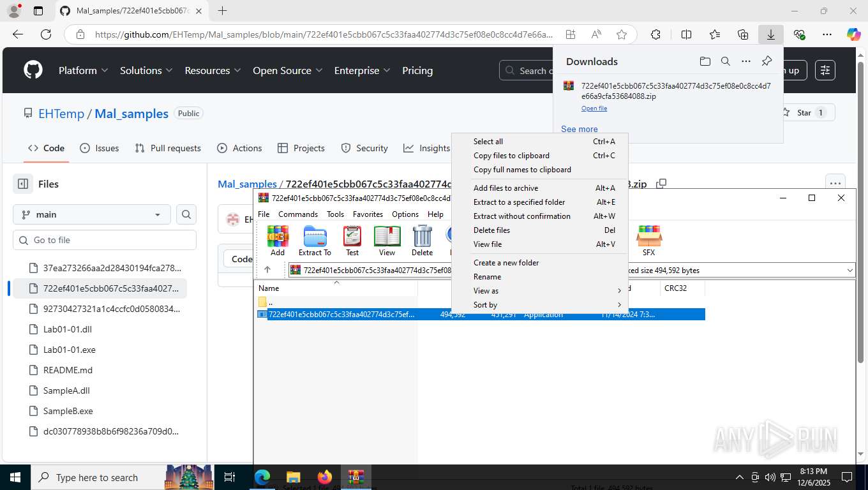The height and width of the screenshot is (490, 868).
Task: Expand the Sort by submenu
Action: [540, 305]
